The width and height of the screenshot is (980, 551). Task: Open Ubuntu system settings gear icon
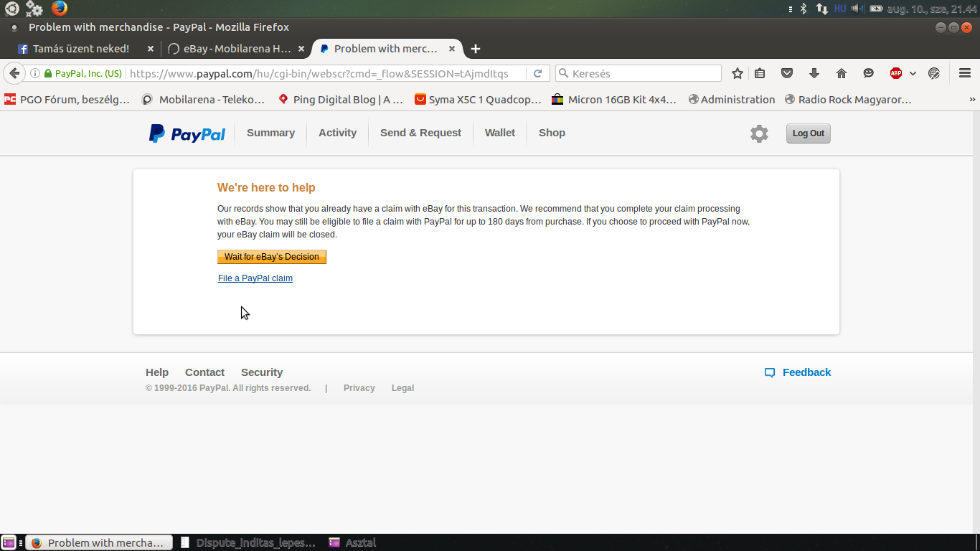point(34,9)
